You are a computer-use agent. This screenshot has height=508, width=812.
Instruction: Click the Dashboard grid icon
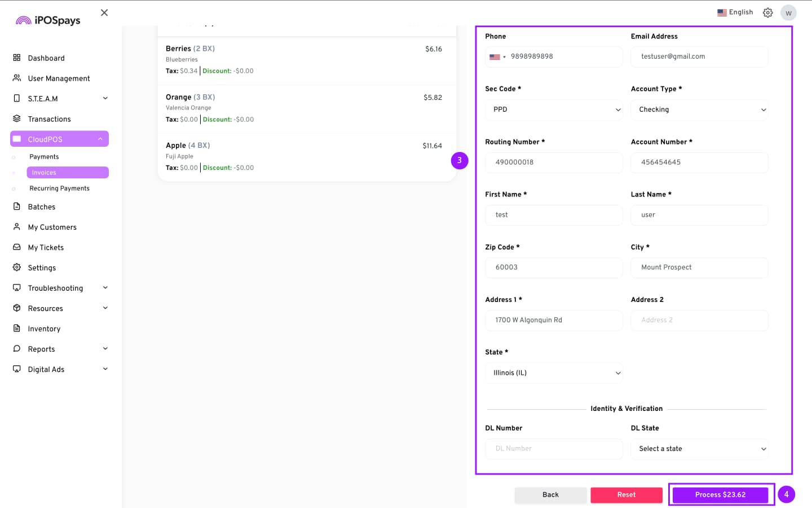pos(17,58)
